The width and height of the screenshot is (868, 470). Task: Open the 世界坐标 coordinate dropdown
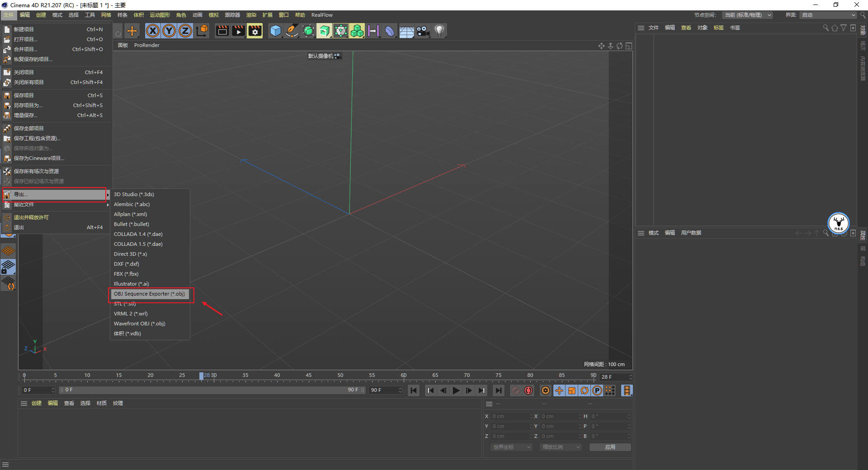(x=512, y=447)
